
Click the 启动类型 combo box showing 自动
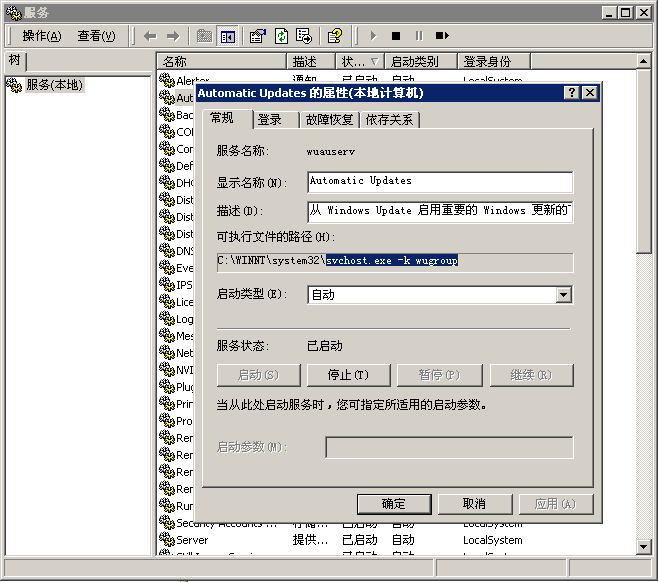pos(440,295)
